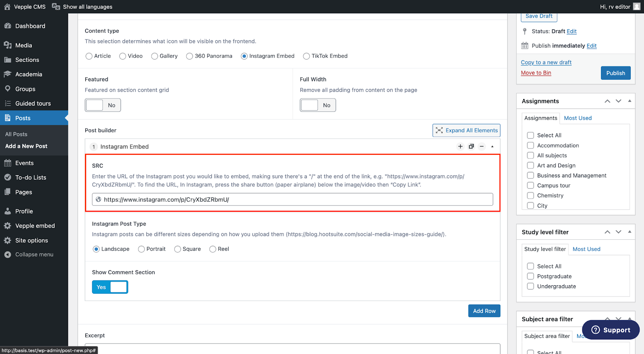Image resolution: width=644 pixels, height=354 pixels.
Task: Select the TikTok Embed content type
Action: [x=306, y=56]
